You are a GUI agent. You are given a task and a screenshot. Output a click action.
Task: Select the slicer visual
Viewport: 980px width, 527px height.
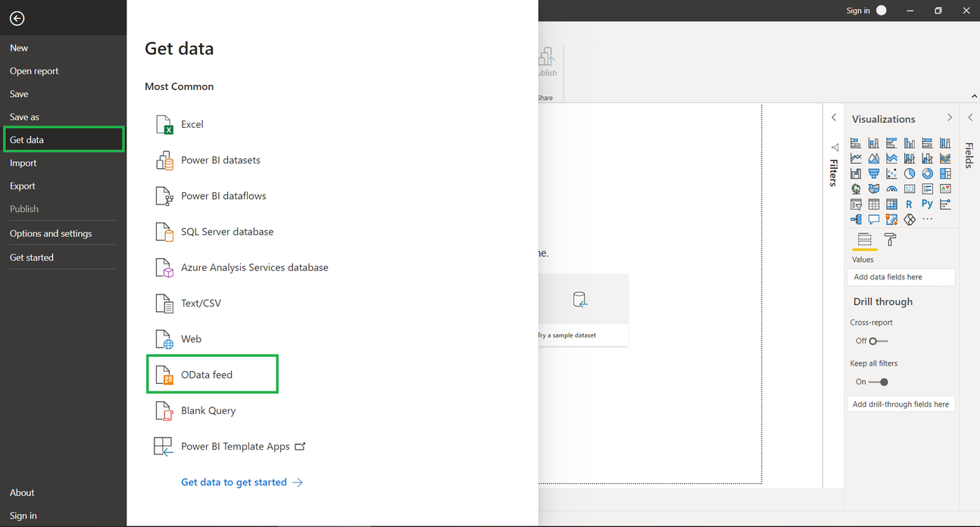pyautogui.click(x=856, y=204)
